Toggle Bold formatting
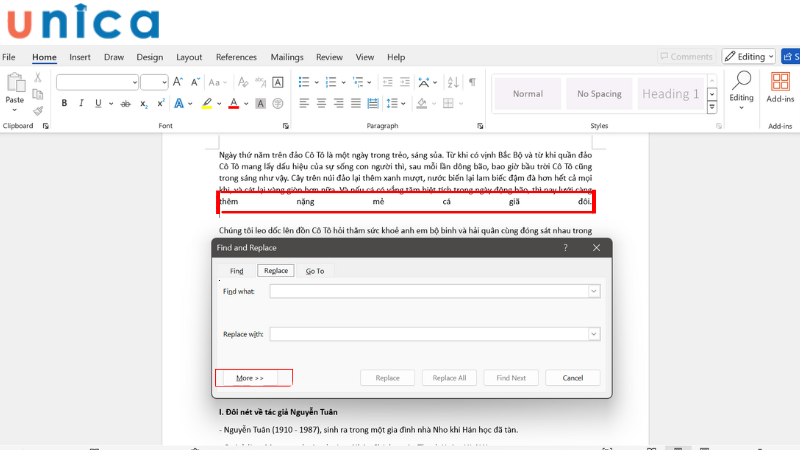The image size is (800, 450). [x=64, y=104]
